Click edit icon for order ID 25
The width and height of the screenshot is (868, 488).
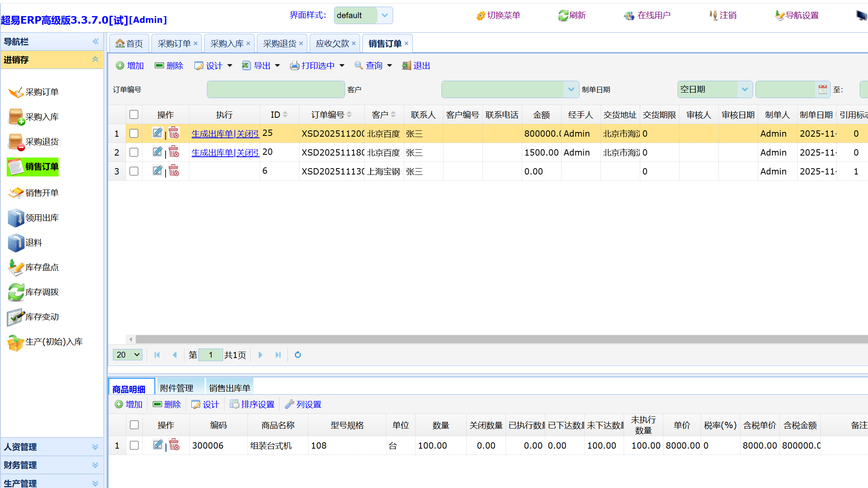(x=157, y=133)
